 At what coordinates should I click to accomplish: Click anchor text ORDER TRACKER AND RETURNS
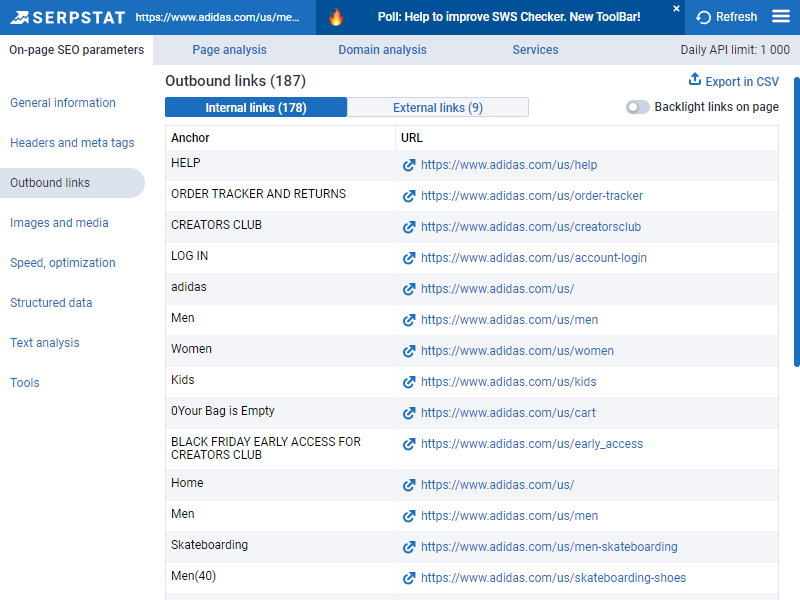tap(258, 194)
